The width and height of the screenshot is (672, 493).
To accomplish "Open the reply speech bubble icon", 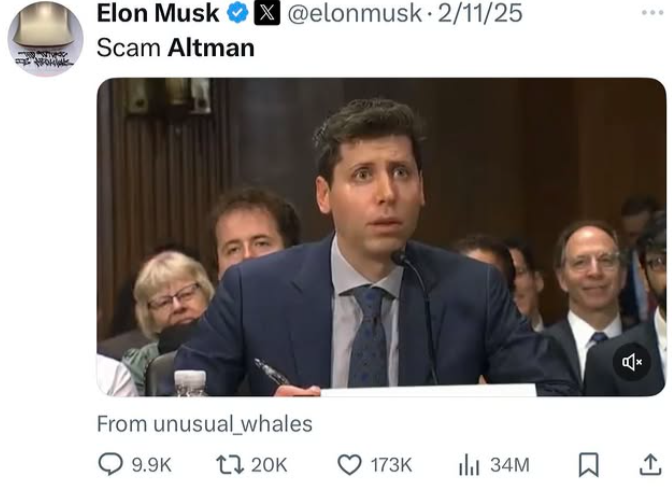I will pos(111,465).
